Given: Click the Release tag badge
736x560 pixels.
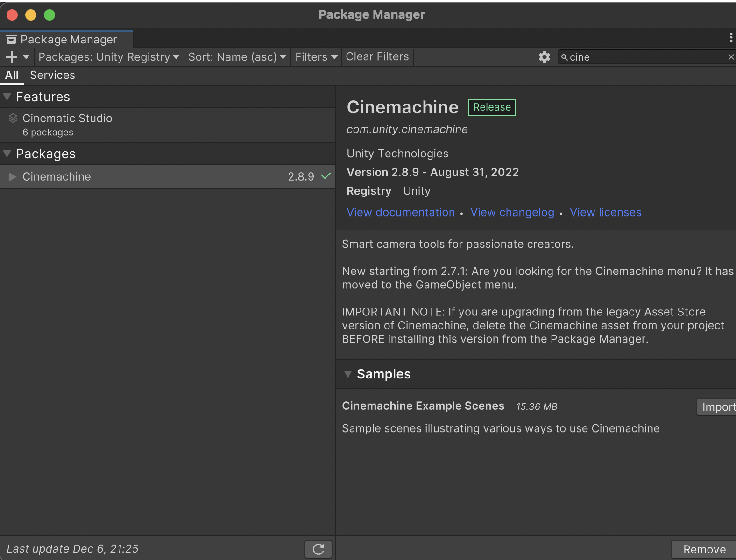Looking at the screenshot, I should point(492,107).
